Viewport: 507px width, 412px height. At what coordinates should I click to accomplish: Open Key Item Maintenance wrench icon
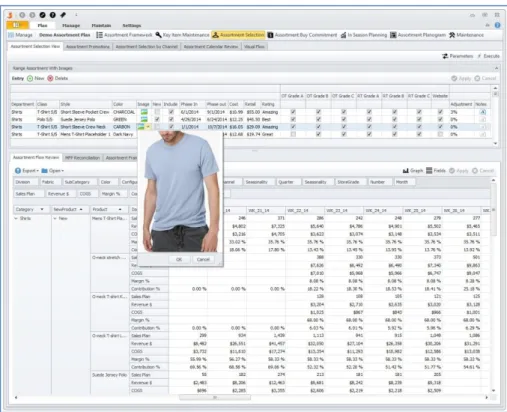point(159,35)
